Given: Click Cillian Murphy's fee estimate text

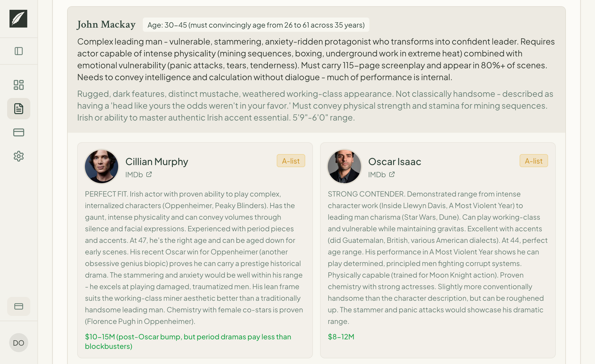Looking at the screenshot, I should (x=187, y=341).
